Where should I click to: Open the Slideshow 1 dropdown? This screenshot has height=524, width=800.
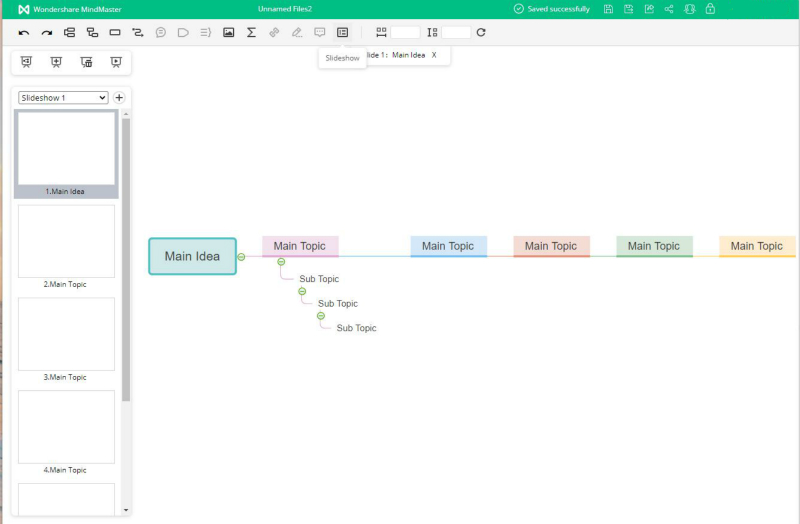click(63, 98)
